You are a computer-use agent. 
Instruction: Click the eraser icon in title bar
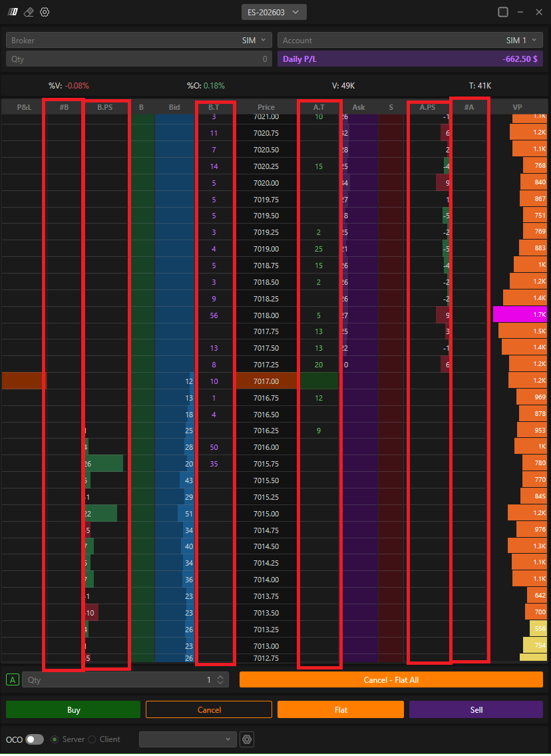point(29,12)
